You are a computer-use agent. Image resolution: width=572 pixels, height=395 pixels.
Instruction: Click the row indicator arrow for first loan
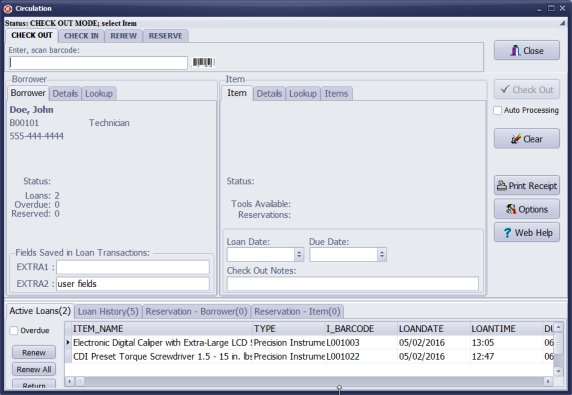point(68,342)
